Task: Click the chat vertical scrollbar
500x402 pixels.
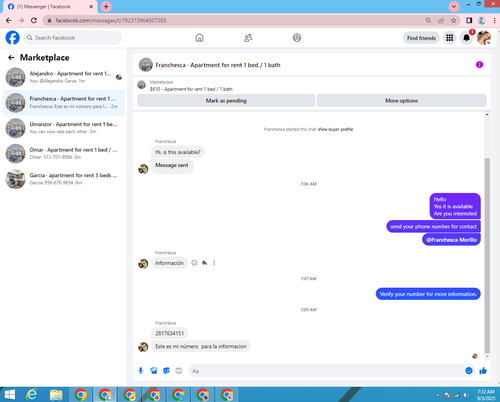Action: tap(487, 255)
